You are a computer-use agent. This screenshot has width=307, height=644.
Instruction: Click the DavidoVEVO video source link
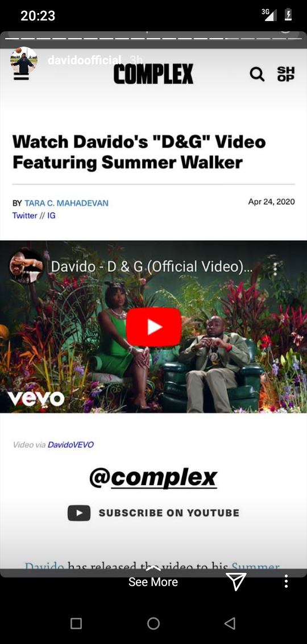pos(70,444)
